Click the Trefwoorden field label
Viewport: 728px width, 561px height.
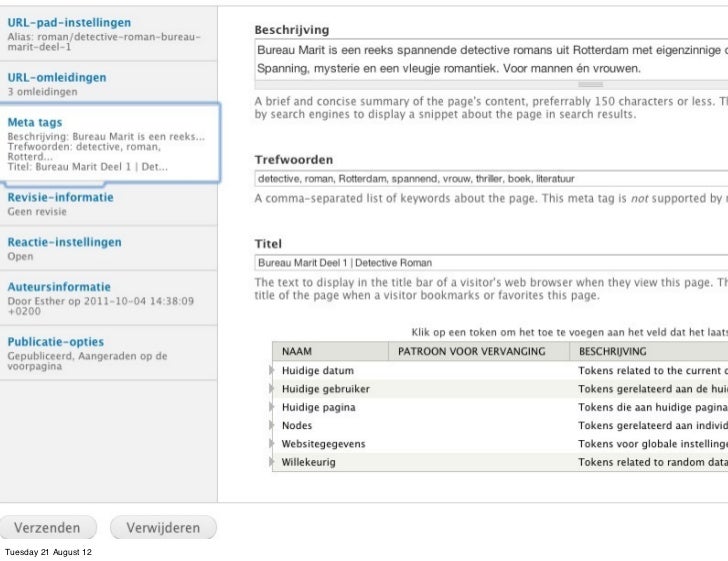point(293,159)
